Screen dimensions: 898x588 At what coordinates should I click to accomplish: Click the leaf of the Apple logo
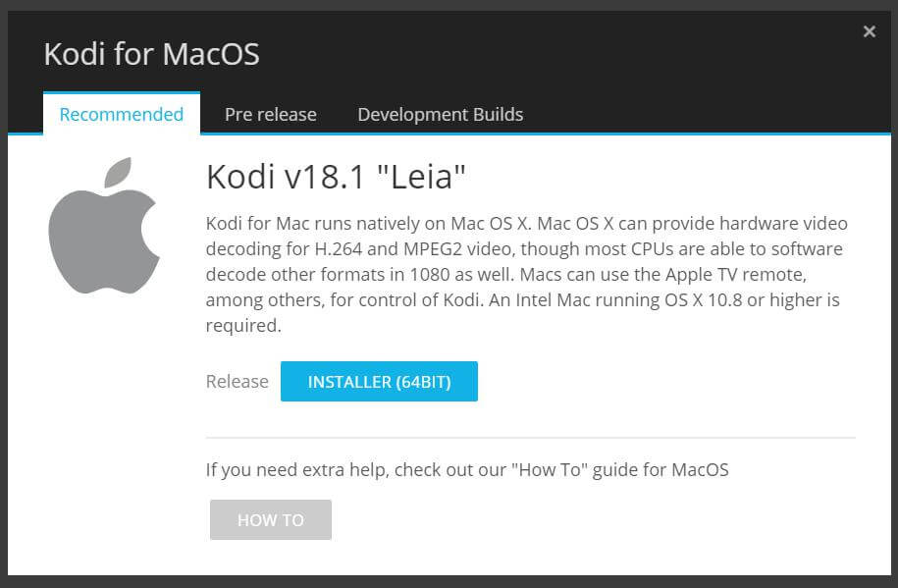[118, 172]
